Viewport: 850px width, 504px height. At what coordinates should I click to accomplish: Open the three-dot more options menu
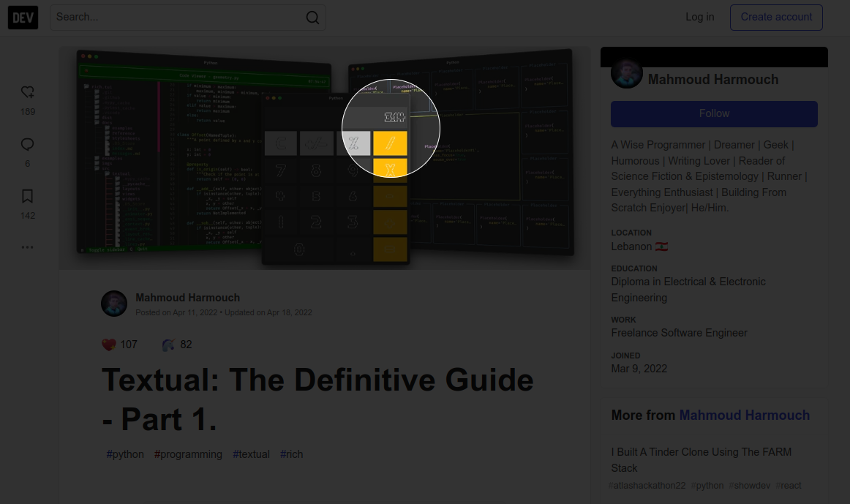(28, 247)
